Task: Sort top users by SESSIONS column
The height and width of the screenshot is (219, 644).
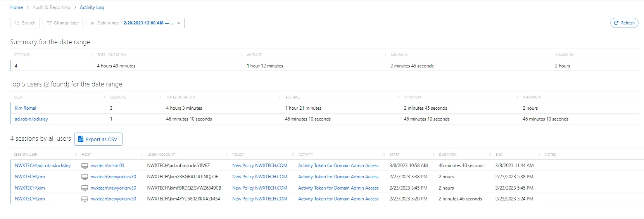Action: (x=118, y=97)
